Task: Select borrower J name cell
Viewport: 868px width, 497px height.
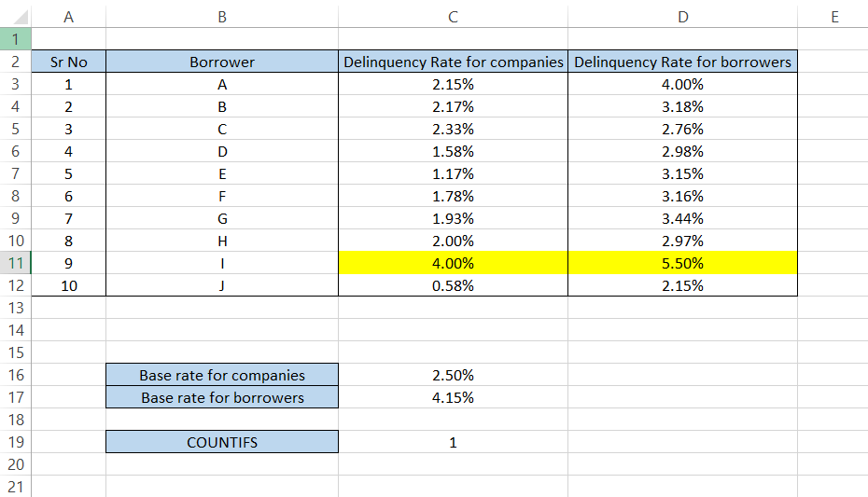Action: (222, 286)
